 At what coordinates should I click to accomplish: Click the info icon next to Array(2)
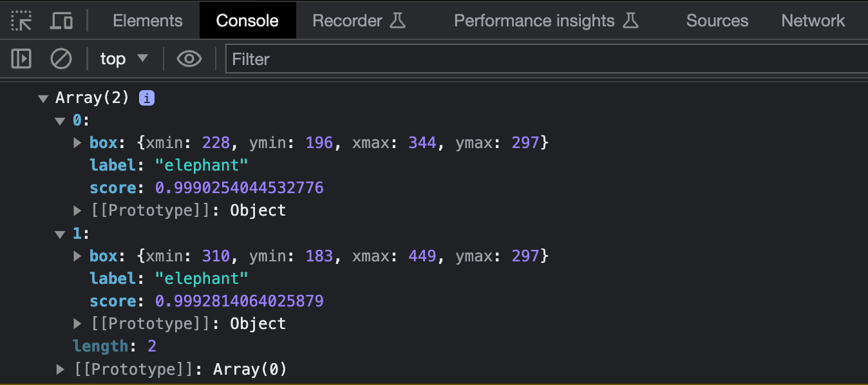pos(147,98)
